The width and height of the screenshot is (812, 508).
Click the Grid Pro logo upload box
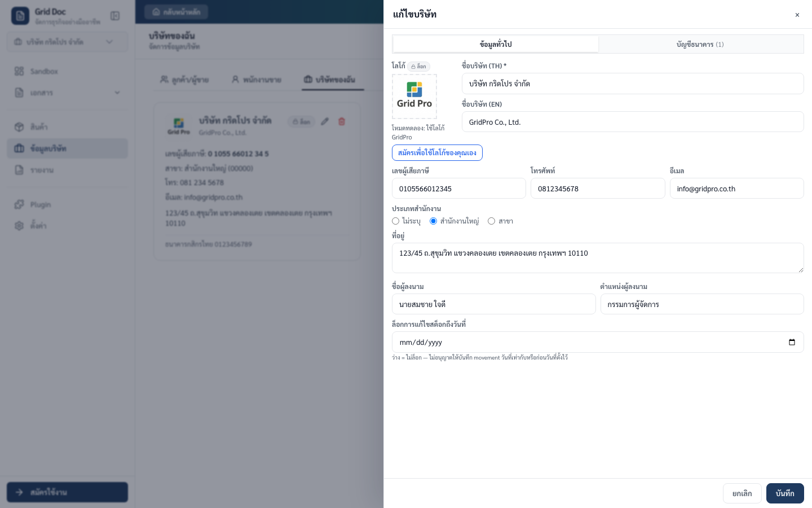(x=414, y=97)
